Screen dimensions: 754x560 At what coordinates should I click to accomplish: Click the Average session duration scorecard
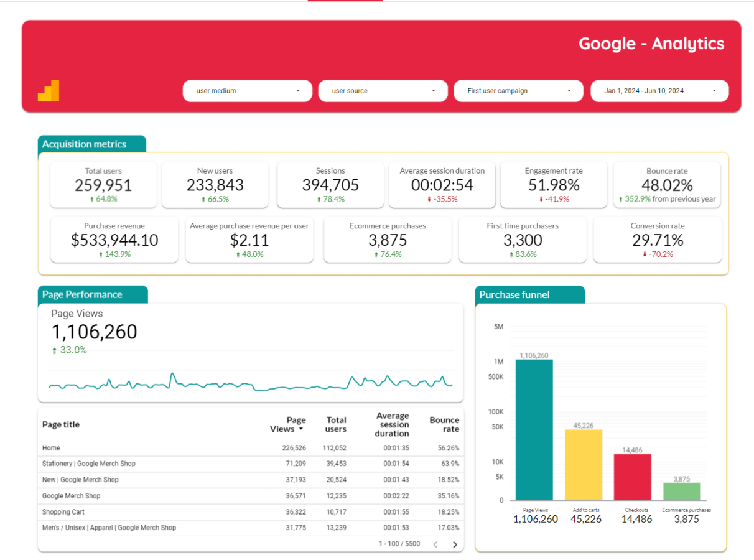442,185
